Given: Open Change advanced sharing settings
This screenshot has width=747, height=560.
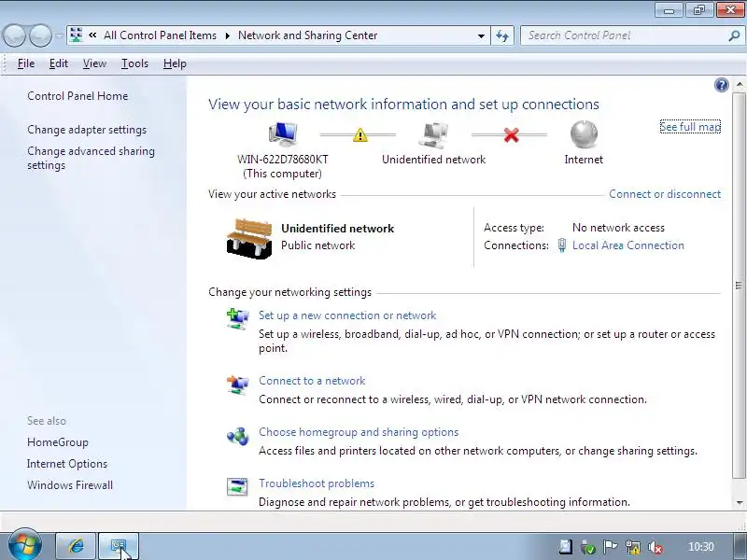Looking at the screenshot, I should click(91, 158).
